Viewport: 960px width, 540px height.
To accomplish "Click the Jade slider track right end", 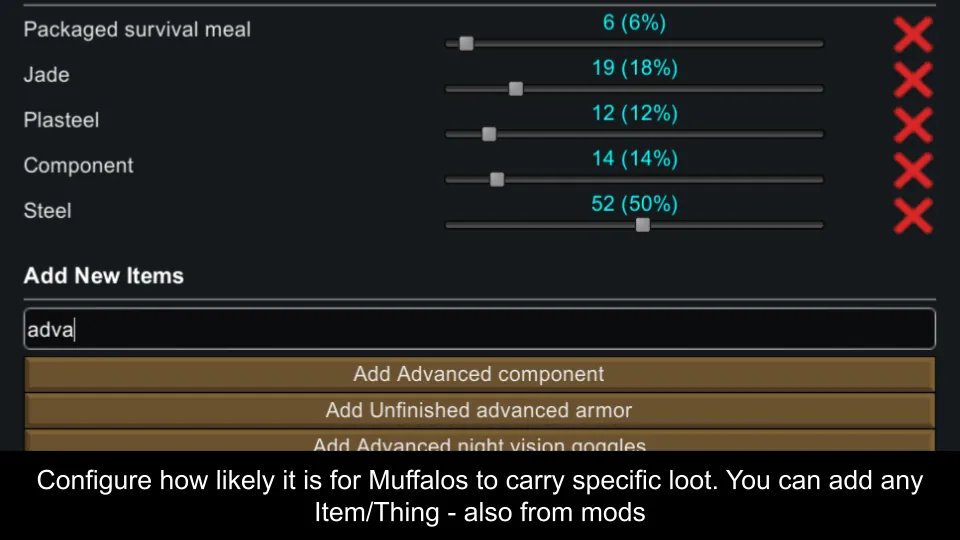I will point(818,89).
